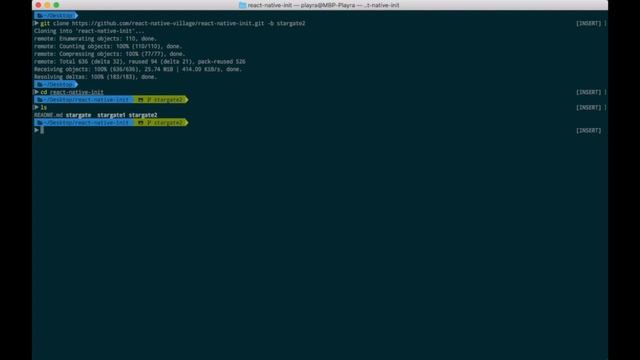Click 'remote: Enumerating objects: 110, done.' line
Image resolution: width=640 pixels, height=360 pixels.
pos(95,39)
